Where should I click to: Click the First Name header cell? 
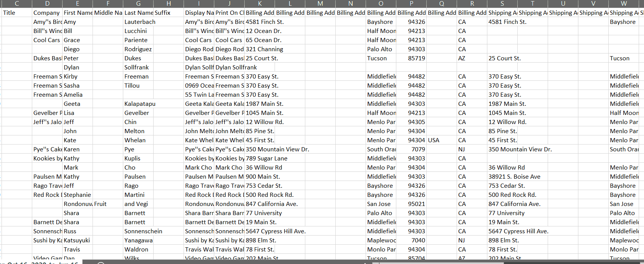click(x=78, y=13)
